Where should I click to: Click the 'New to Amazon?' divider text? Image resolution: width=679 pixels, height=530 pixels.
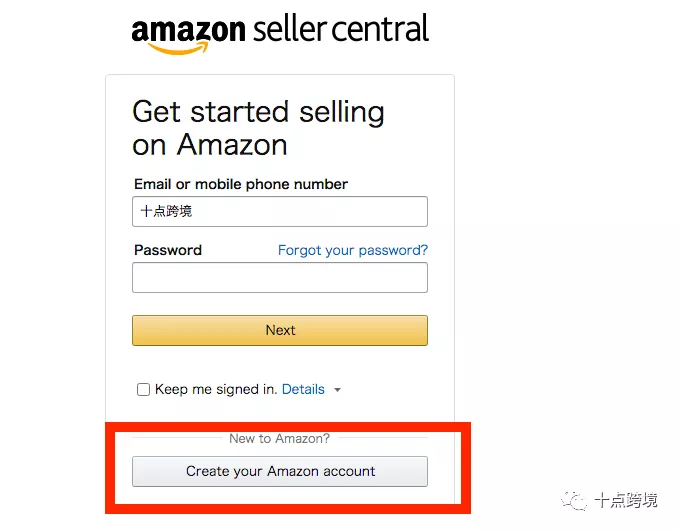pyautogui.click(x=279, y=439)
